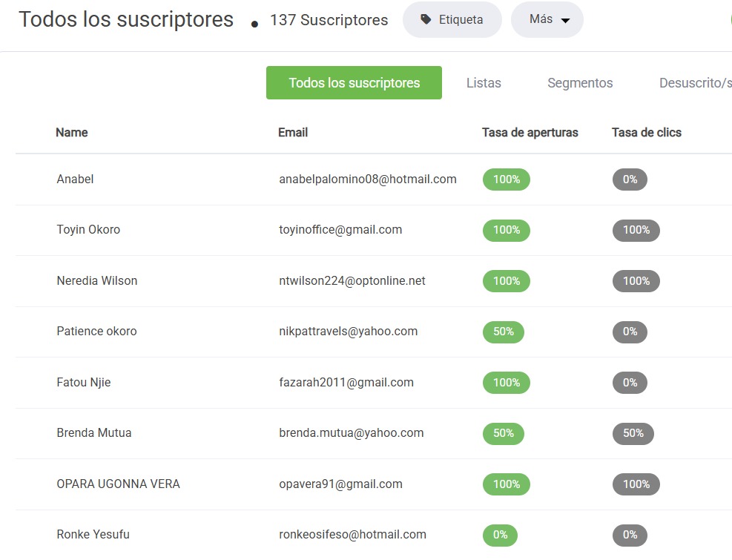Switch to the Listas tab

point(484,82)
